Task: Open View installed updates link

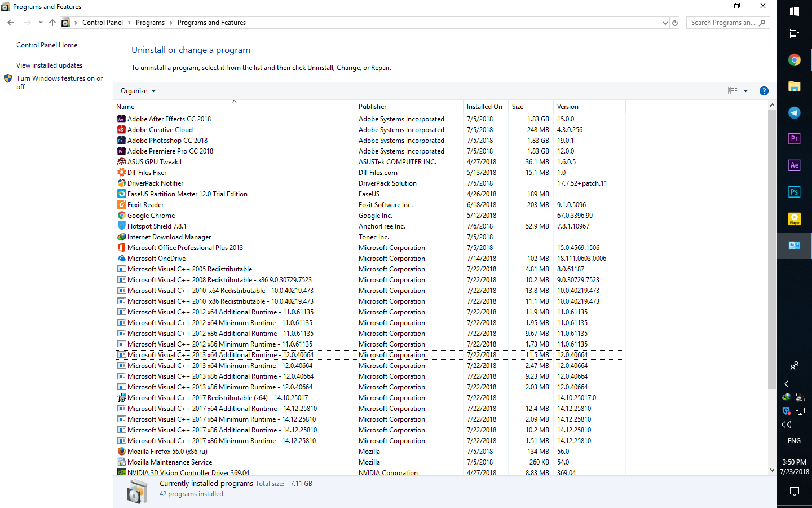Action: point(49,65)
